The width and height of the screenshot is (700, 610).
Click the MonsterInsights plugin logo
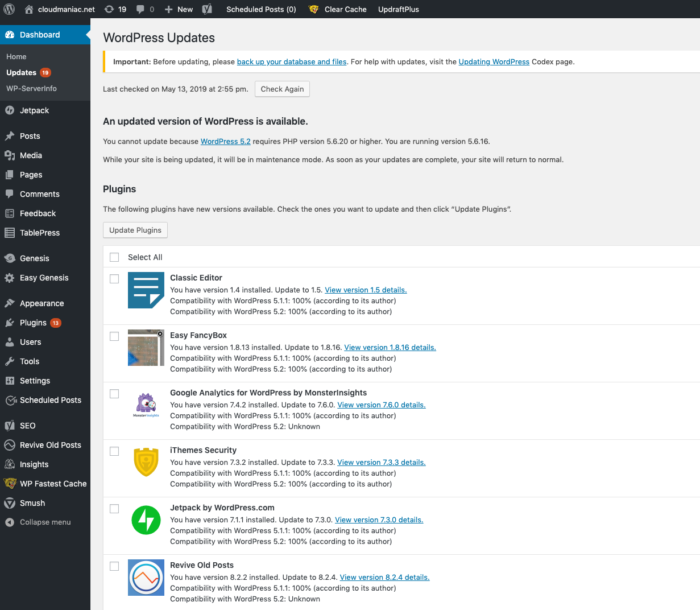(x=146, y=405)
